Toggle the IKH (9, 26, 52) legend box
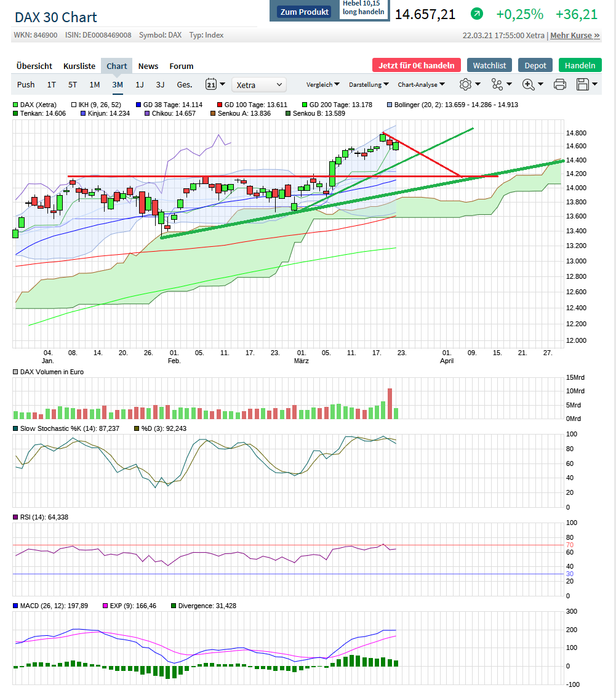The height and width of the screenshot is (698, 616). click(74, 105)
